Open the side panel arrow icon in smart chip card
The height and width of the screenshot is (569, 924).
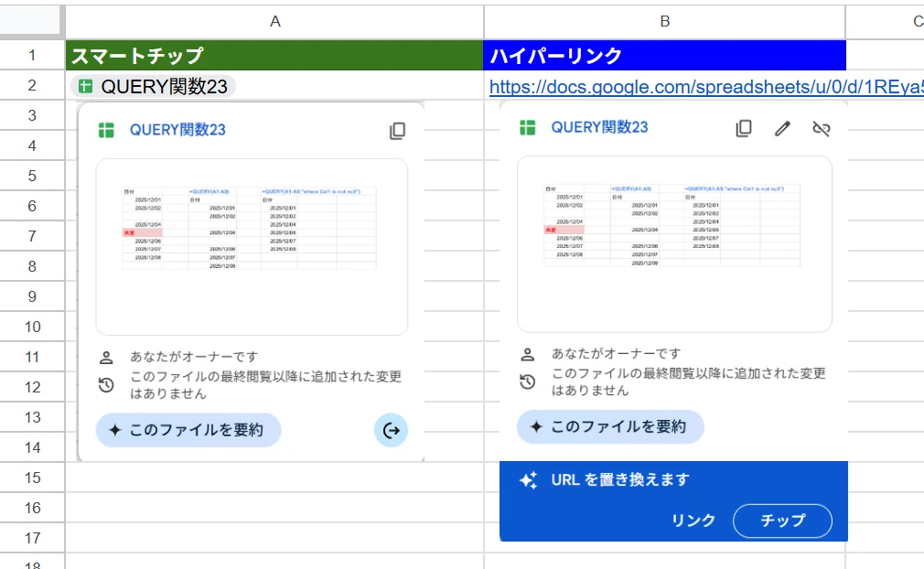(391, 431)
